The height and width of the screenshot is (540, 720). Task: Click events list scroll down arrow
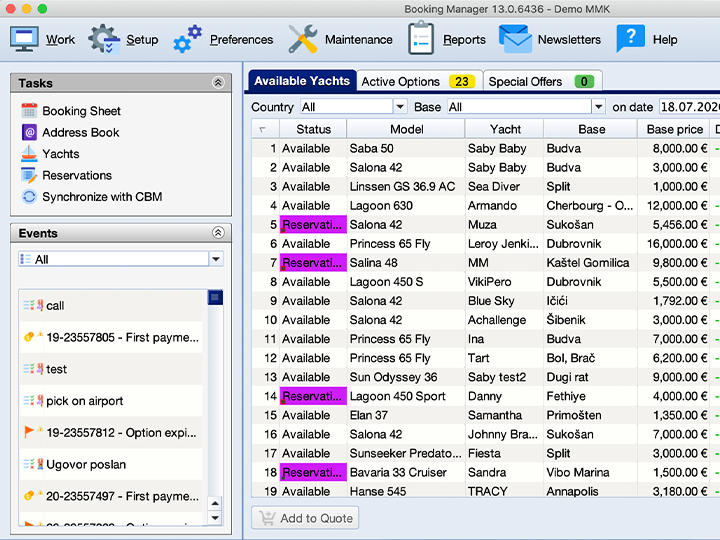point(215,518)
